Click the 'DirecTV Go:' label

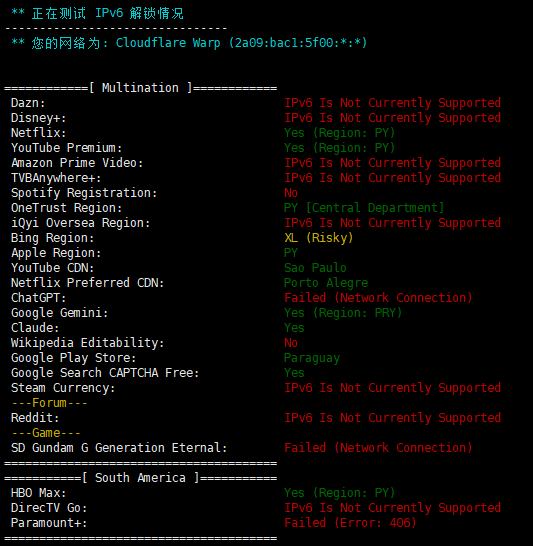49,508
